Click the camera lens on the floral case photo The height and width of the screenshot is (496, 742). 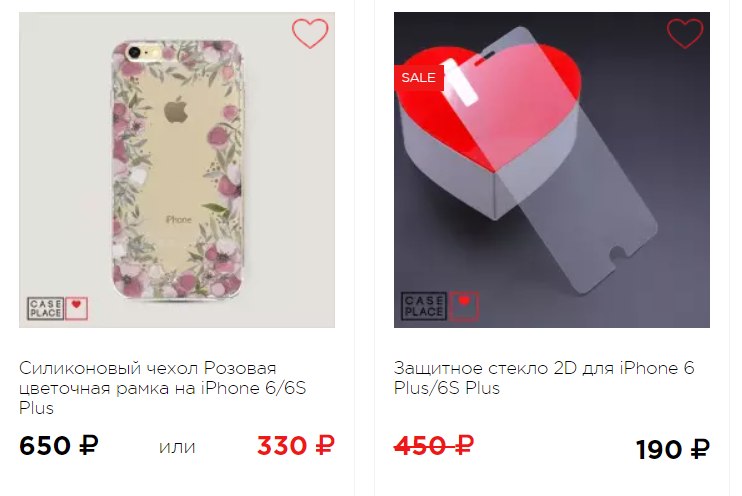pos(134,52)
